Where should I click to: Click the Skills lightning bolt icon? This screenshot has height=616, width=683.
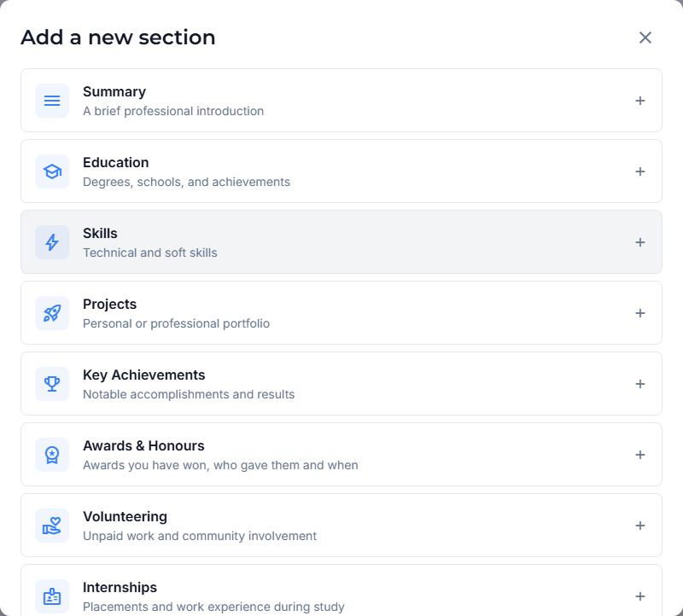point(52,242)
